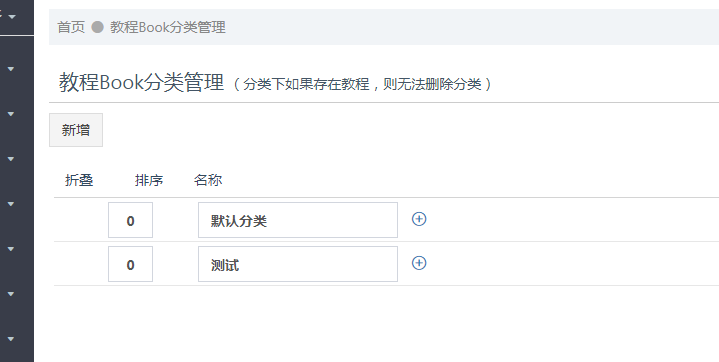Expand the third sidebar menu arrow
719x362 pixels.
click(11, 114)
